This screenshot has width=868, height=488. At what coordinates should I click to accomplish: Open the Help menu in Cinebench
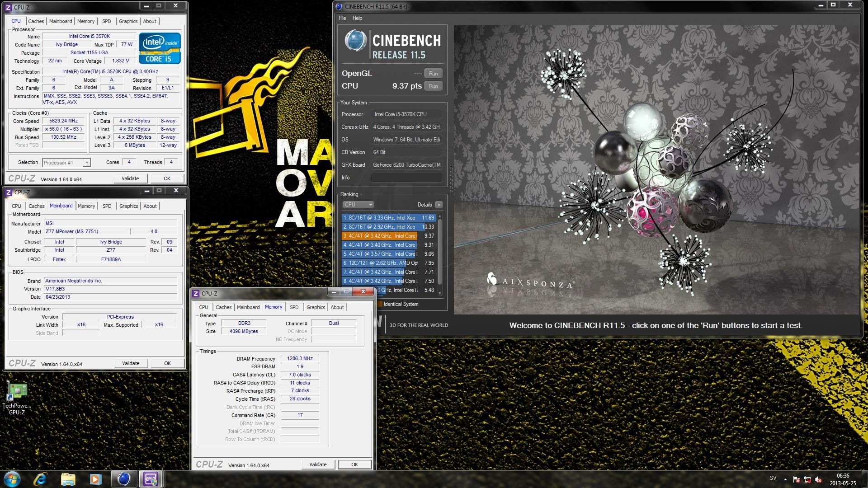tap(357, 18)
